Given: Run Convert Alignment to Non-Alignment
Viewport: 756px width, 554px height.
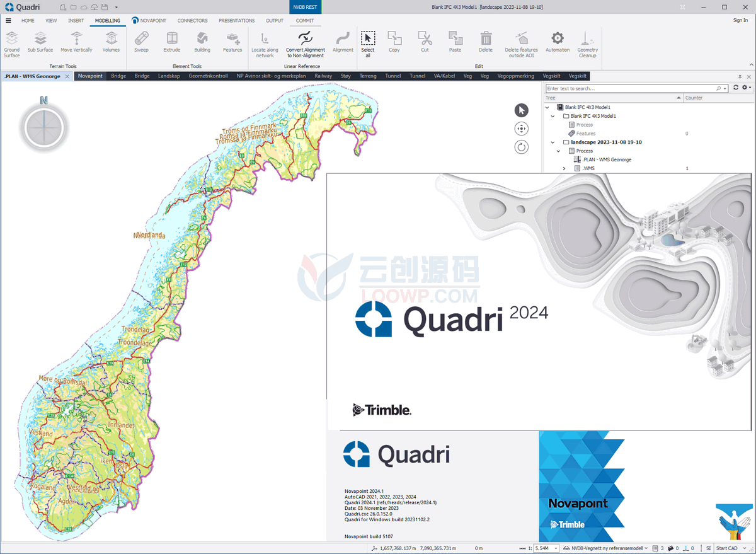Looking at the screenshot, I should coord(306,44).
